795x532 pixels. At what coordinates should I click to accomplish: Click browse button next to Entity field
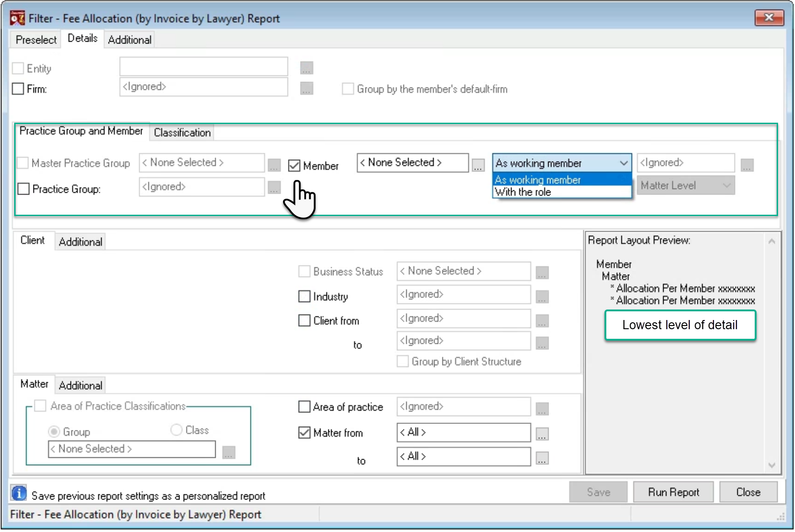[306, 68]
